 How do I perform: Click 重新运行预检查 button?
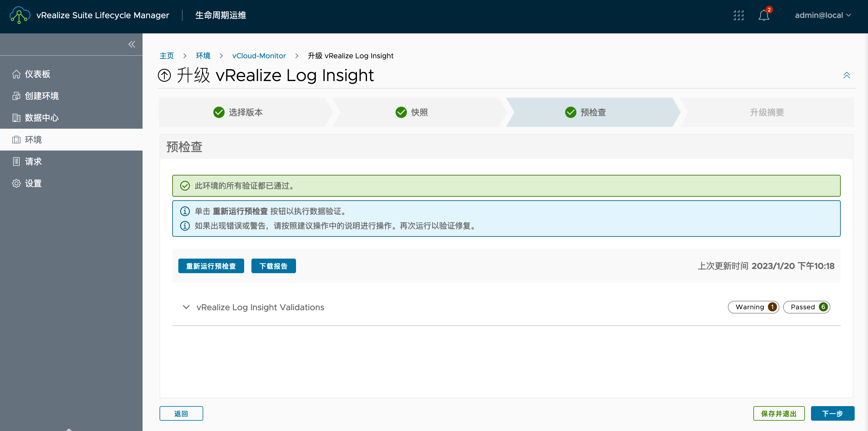[211, 266]
